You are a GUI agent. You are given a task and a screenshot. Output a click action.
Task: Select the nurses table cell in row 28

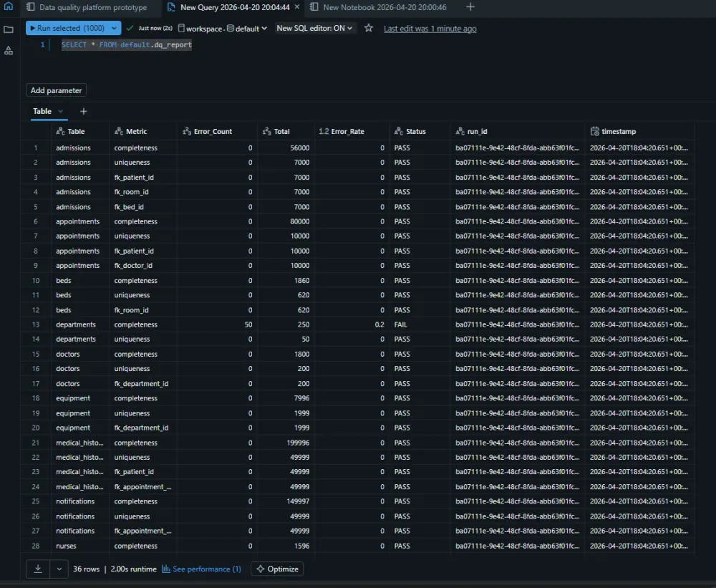click(x=80, y=546)
